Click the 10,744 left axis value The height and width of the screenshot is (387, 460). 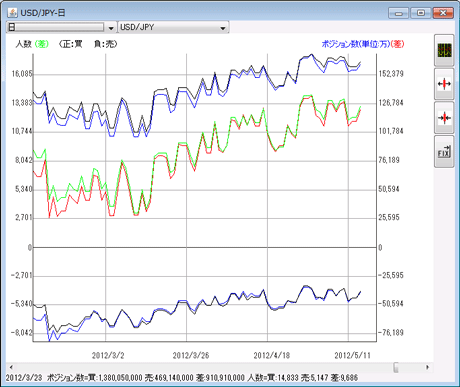click(x=22, y=131)
